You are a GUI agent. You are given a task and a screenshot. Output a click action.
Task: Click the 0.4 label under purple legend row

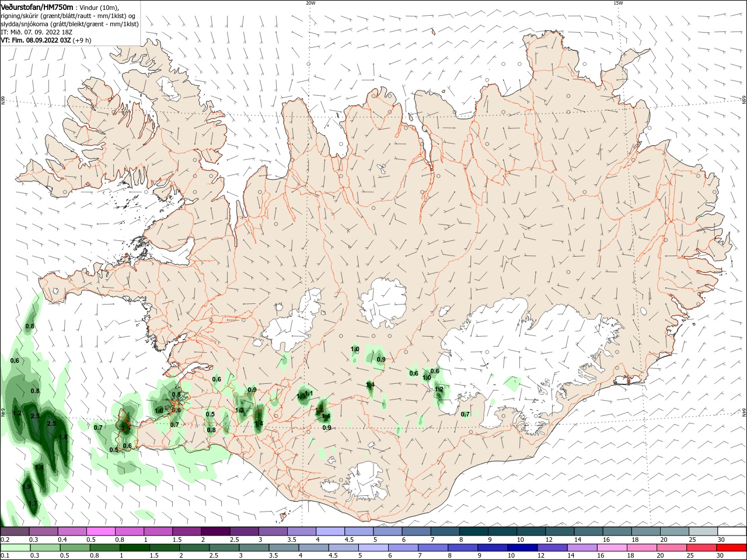(62, 540)
